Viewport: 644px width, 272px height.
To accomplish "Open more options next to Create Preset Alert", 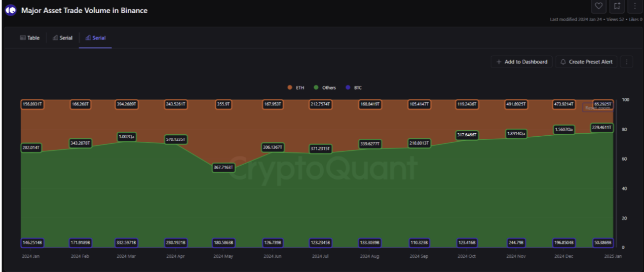I will pos(627,62).
